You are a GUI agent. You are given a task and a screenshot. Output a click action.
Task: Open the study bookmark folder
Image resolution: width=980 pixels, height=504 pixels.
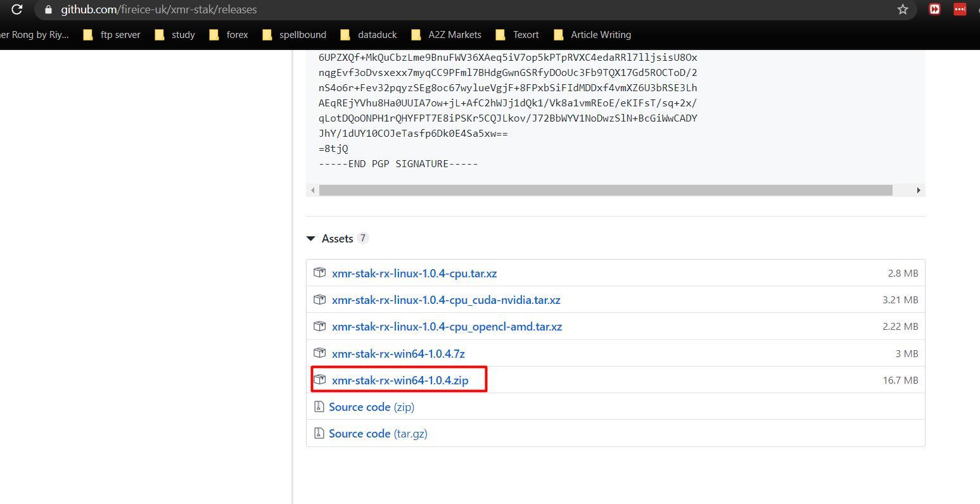click(175, 35)
